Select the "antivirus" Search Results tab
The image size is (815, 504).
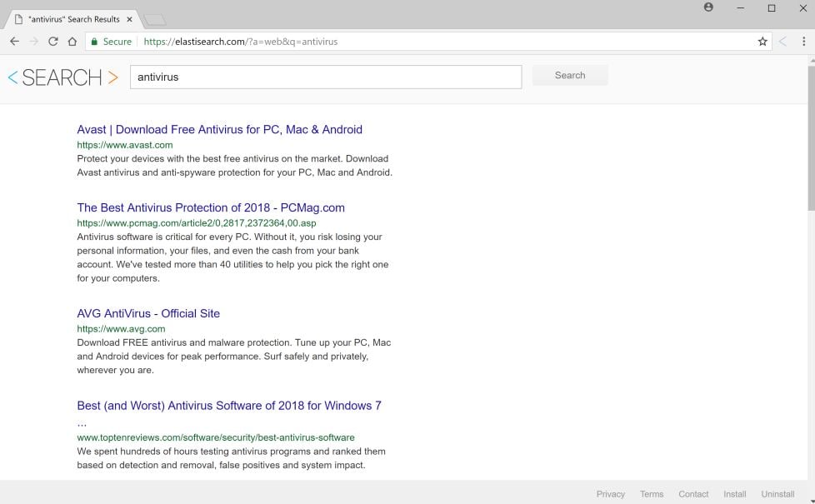pyautogui.click(x=72, y=19)
